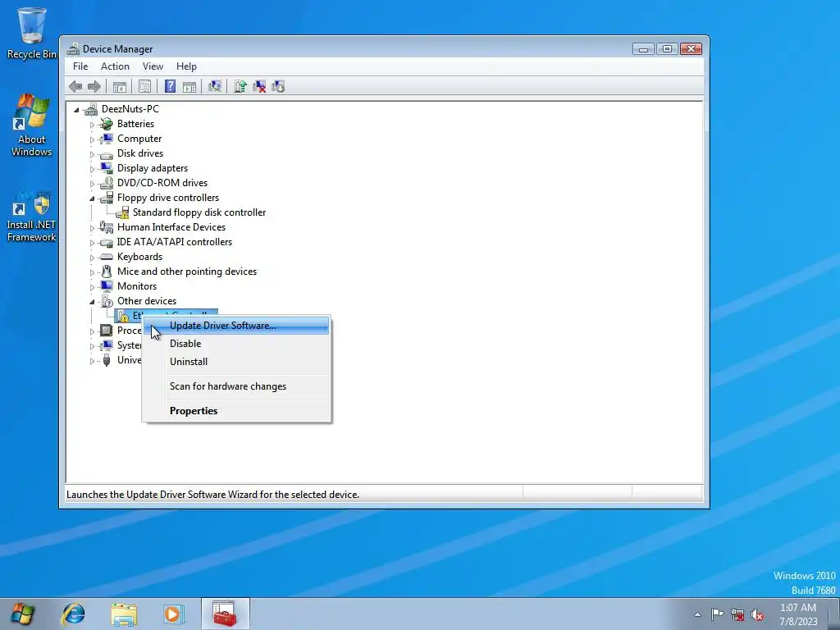Select the Human Interface Devices label
840x630 pixels.
click(x=171, y=227)
